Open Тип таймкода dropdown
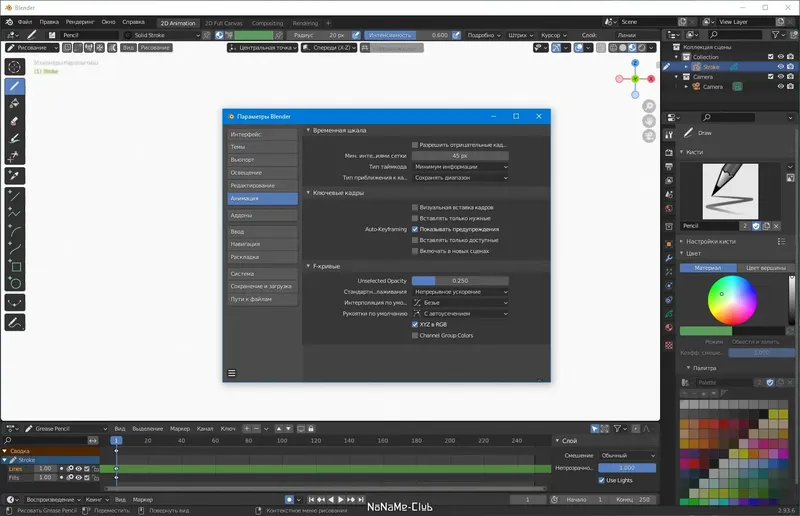Image resolution: width=800 pixels, height=516 pixels. (x=460, y=167)
